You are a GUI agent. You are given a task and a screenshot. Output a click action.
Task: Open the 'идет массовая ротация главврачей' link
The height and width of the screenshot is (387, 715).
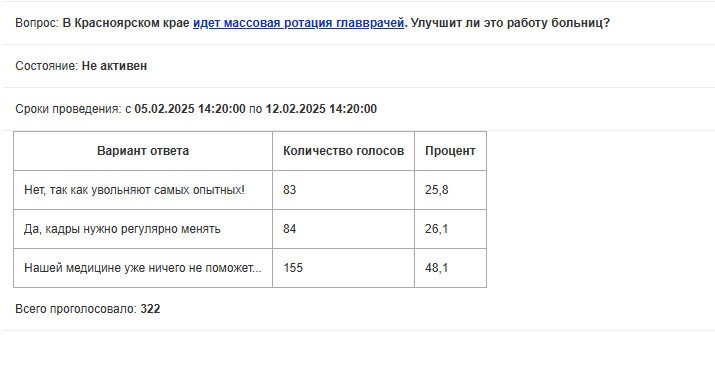298,23
